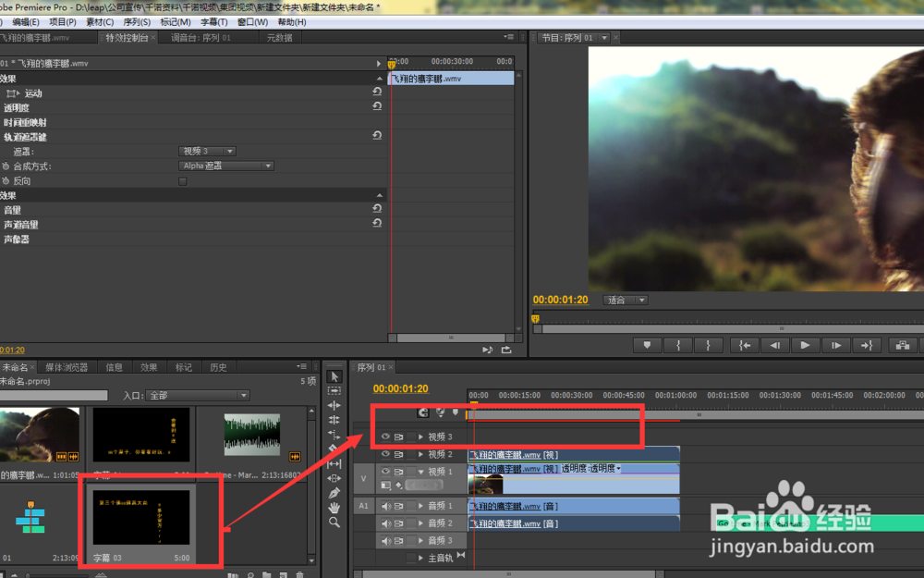Step forward one frame
The height and width of the screenshot is (578, 924).
tap(835, 346)
